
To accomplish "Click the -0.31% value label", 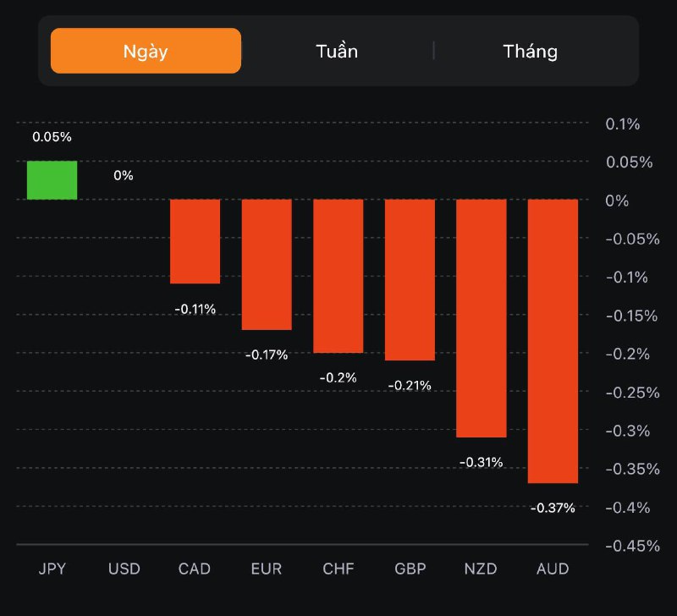I will coord(481,462).
